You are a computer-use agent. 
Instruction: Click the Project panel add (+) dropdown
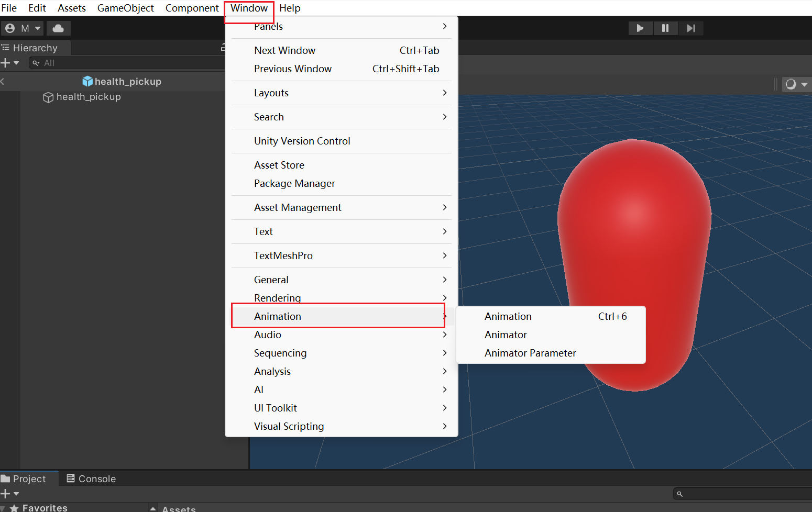point(10,494)
